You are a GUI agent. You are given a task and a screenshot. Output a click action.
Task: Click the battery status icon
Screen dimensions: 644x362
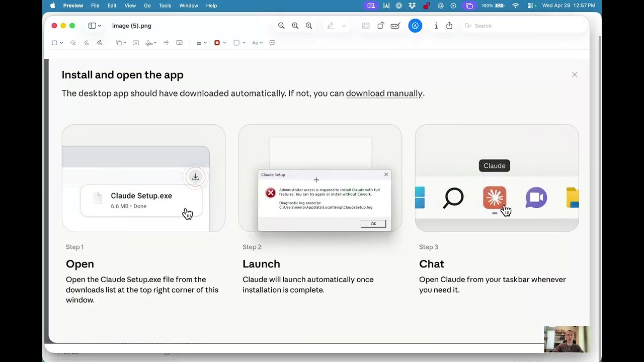pos(500,6)
